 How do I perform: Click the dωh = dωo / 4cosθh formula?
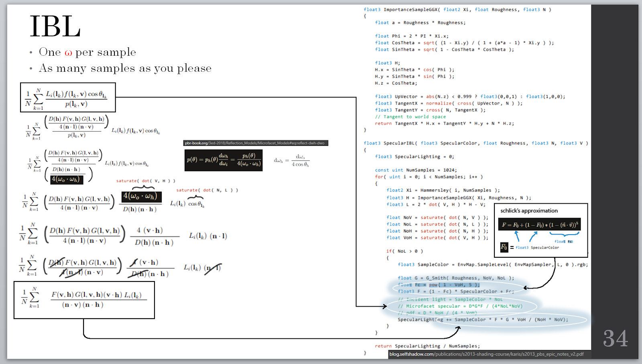point(292,160)
